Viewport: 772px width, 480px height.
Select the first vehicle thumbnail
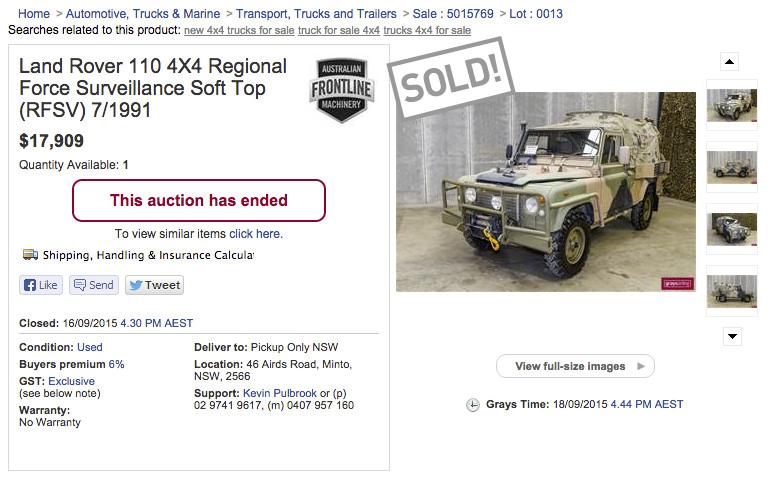(731, 105)
